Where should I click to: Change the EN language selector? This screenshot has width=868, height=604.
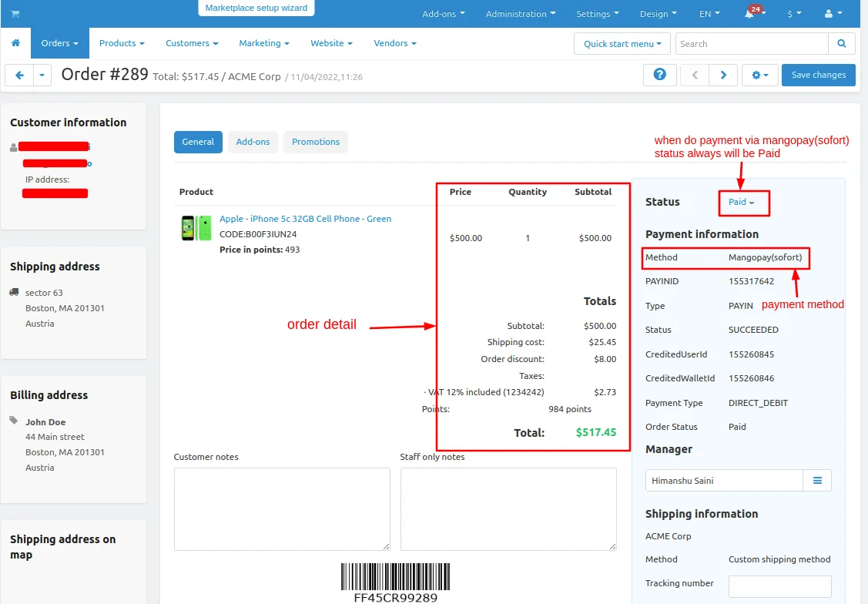pyautogui.click(x=709, y=14)
